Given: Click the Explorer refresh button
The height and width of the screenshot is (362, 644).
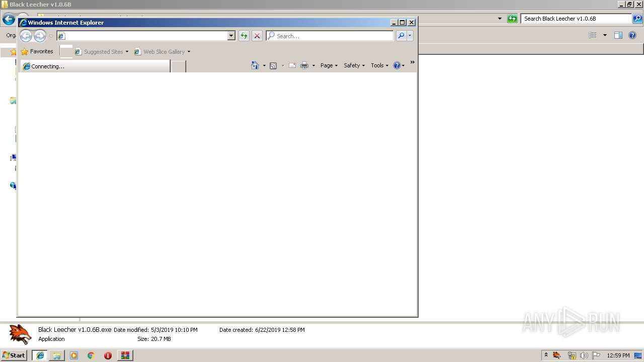Looking at the screenshot, I should tap(512, 19).
